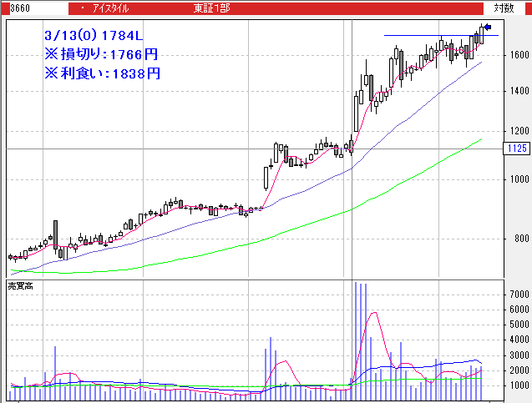Click the アイスタイル stock name in header
This screenshot has width=532, height=403.
[108, 8]
